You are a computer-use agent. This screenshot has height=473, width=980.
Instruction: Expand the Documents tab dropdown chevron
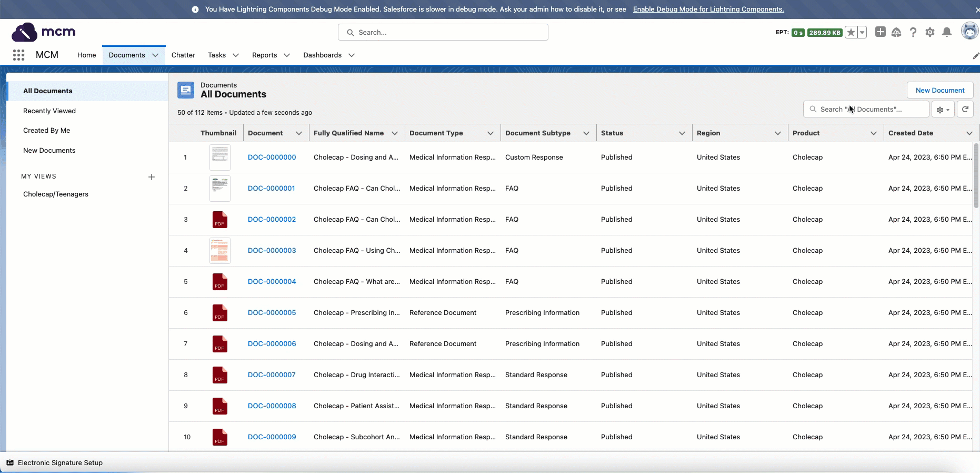[x=155, y=55]
